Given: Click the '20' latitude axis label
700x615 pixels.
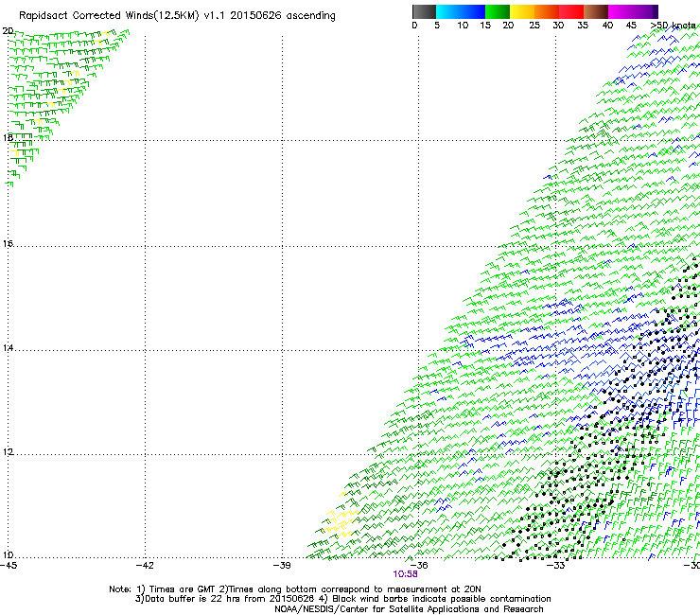Looking at the screenshot, I should [x=8, y=31].
